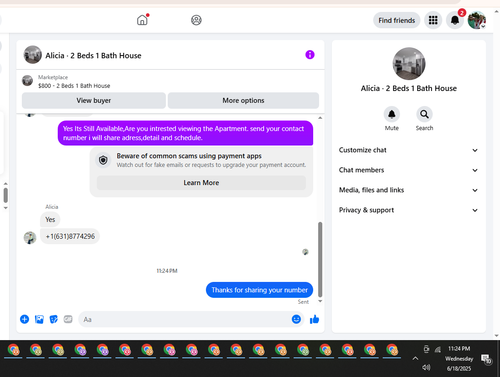
Task: Click 'Beware of common scams using payment apps' heading
Action: 189,156
